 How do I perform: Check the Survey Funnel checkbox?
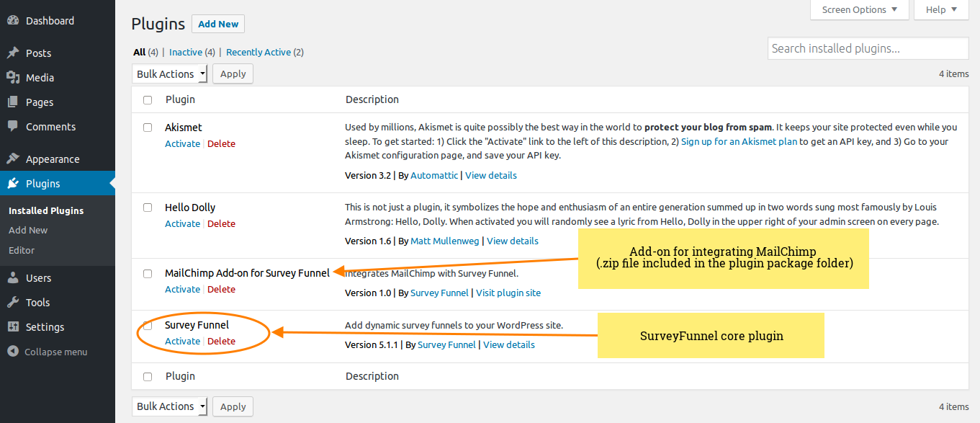(148, 325)
